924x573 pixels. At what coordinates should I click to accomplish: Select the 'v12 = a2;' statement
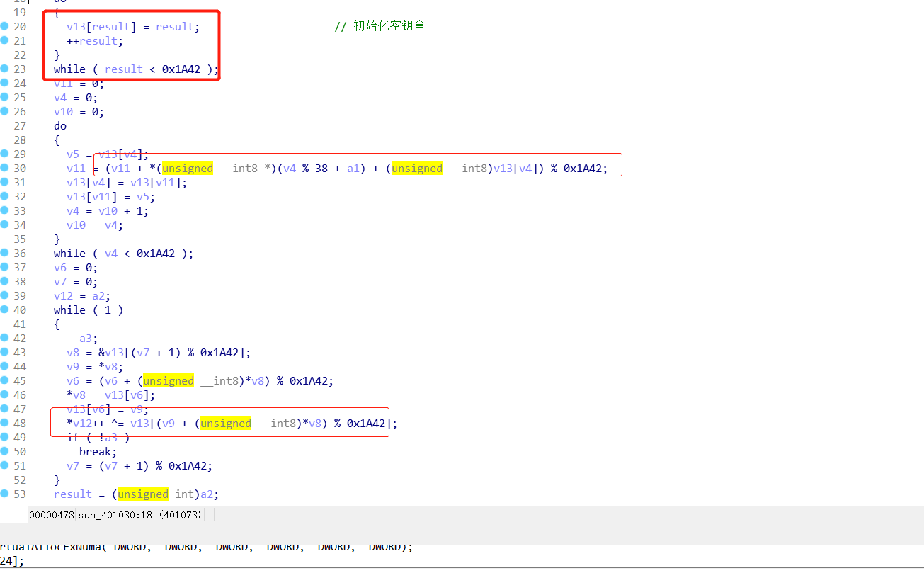tap(82, 296)
